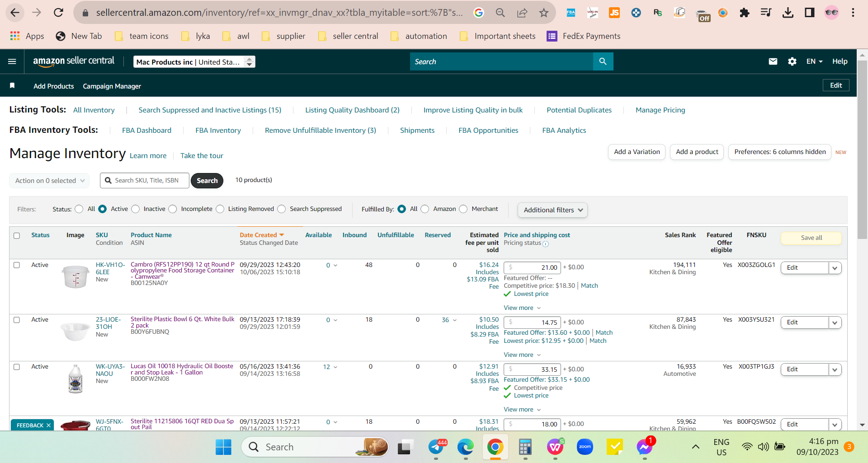Open the Windows Start menu
This screenshot has width=868, height=463.
coord(223,447)
